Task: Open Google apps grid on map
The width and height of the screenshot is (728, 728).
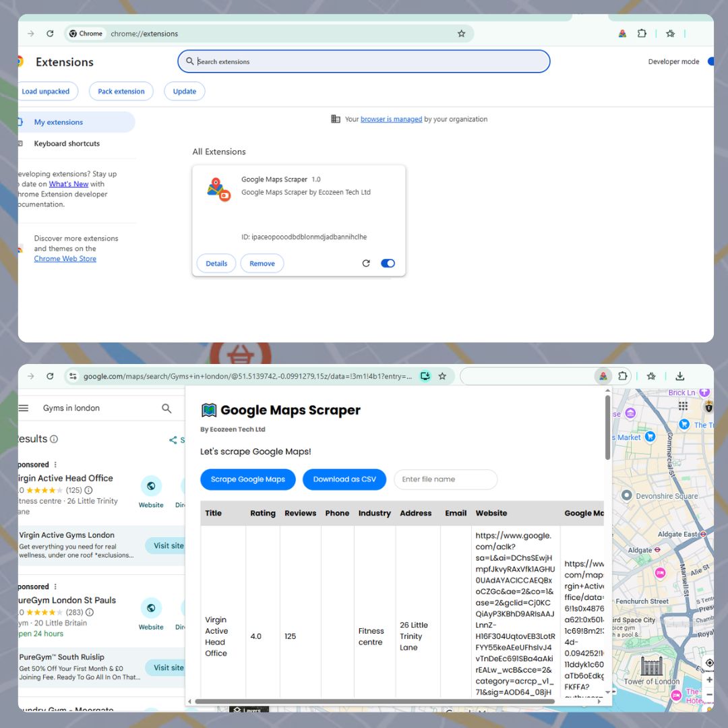Action: pyautogui.click(x=683, y=406)
